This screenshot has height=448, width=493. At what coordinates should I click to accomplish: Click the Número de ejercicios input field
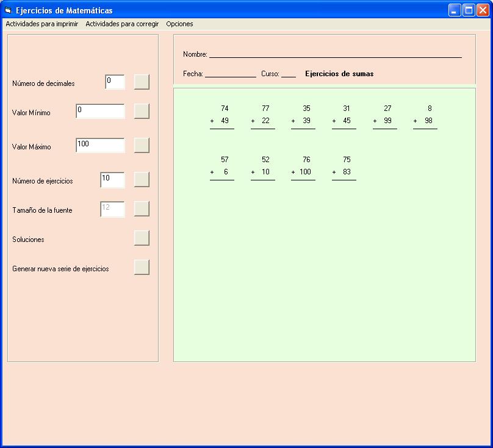click(112, 180)
